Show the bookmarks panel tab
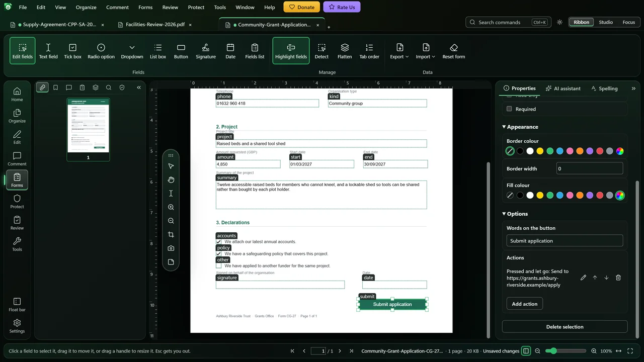644x362 pixels. 56,87
